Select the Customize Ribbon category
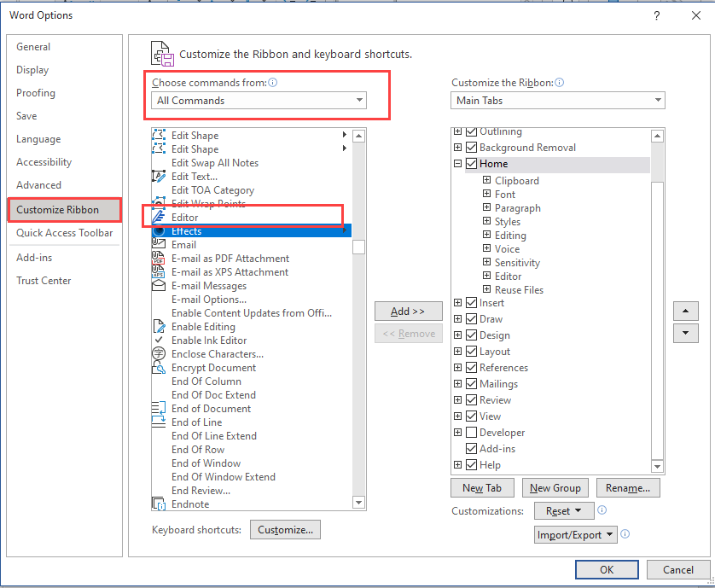715x588 pixels. [x=65, y=210]
